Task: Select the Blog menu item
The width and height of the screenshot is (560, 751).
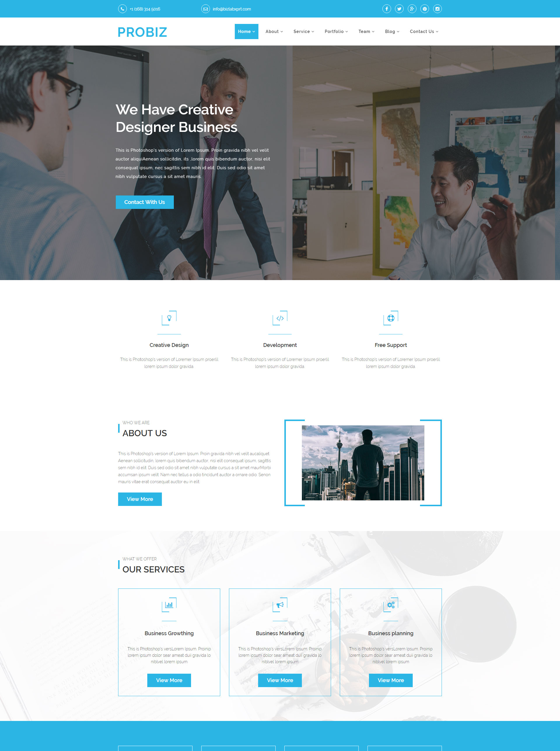Action: [x=391, y=31]
